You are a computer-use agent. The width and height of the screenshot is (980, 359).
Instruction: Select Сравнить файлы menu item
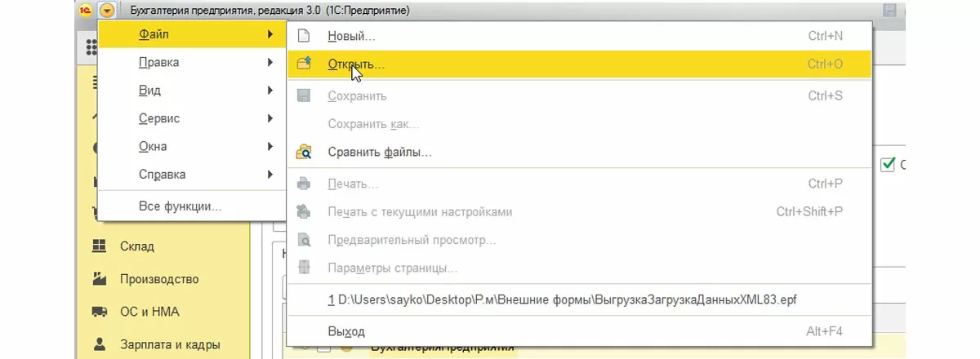(x=379, y=152)
